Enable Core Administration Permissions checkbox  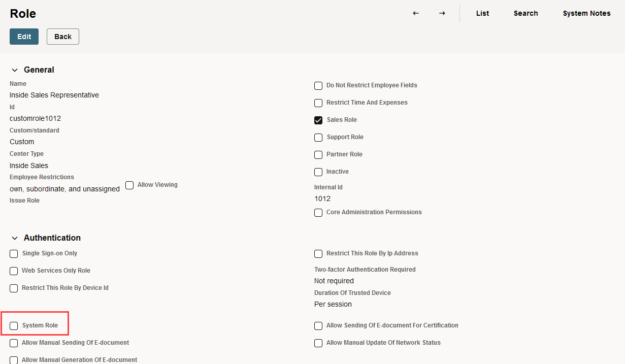(x=318, y=213)
